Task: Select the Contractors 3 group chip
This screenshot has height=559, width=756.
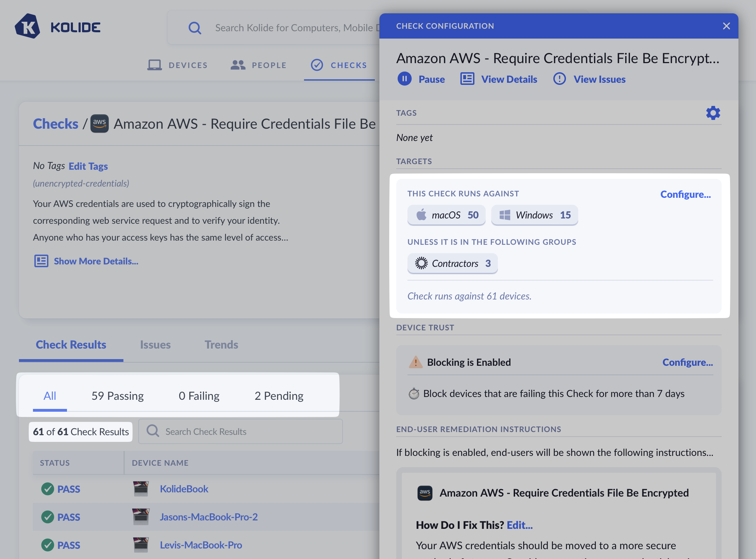Action: coord(452,263)
